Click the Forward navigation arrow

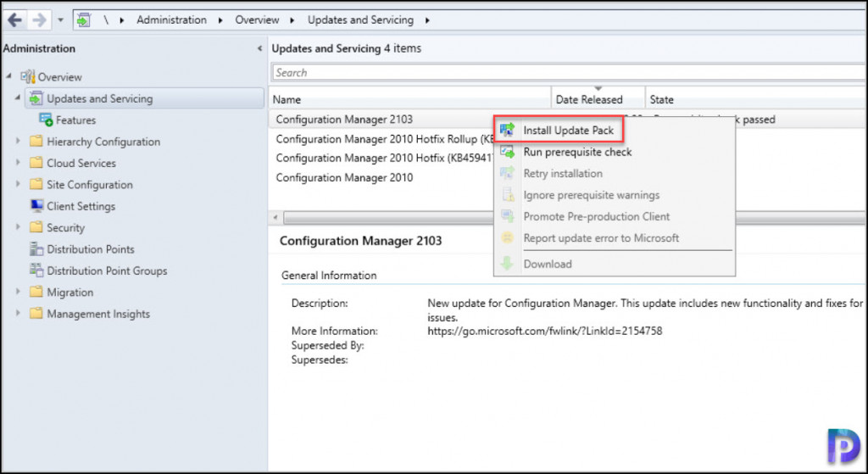tap(39, 20)
